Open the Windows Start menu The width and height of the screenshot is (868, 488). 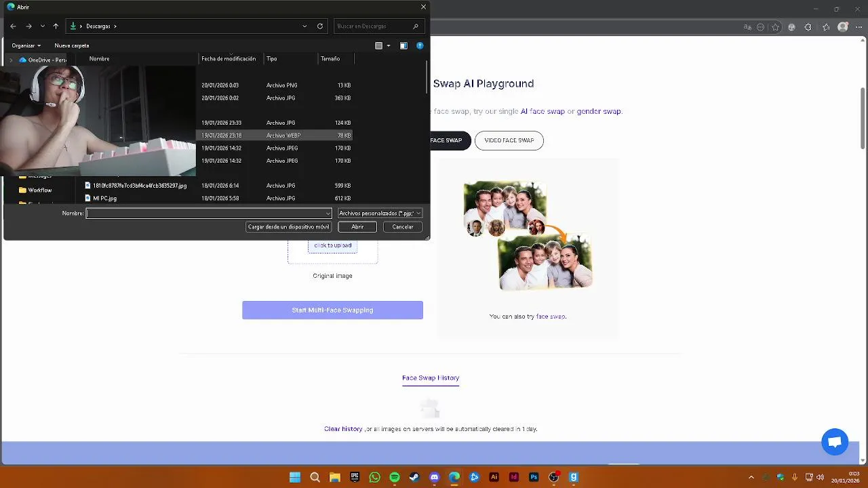point(295,477)
